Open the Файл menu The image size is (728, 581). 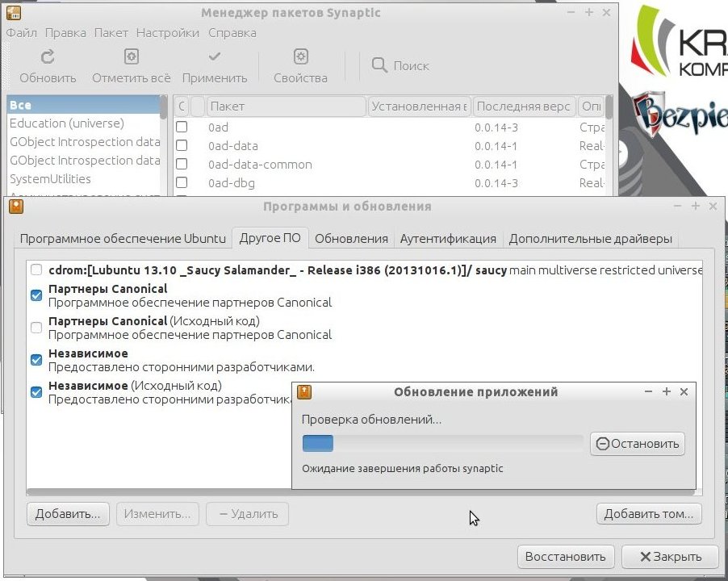pyautogui.click(x=21, y=33)
